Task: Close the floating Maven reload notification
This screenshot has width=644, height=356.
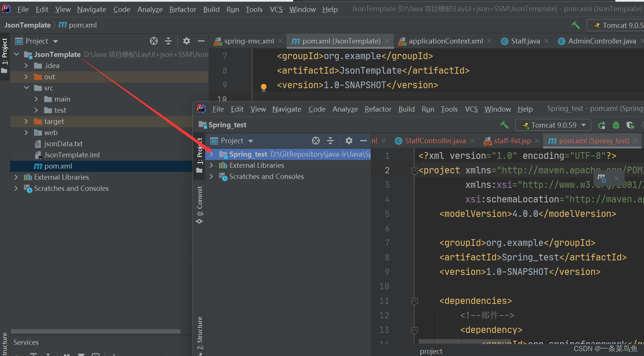Action: point(616,179)
